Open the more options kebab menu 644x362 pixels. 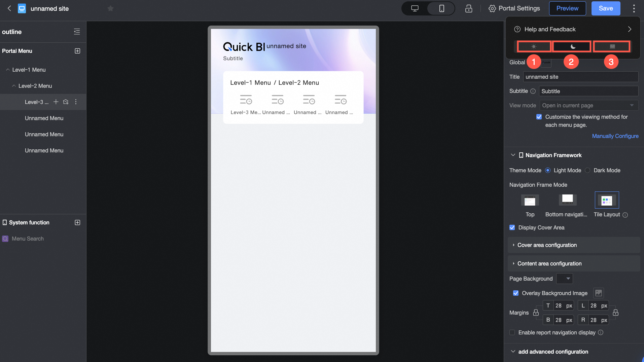[x=634, y=8]
